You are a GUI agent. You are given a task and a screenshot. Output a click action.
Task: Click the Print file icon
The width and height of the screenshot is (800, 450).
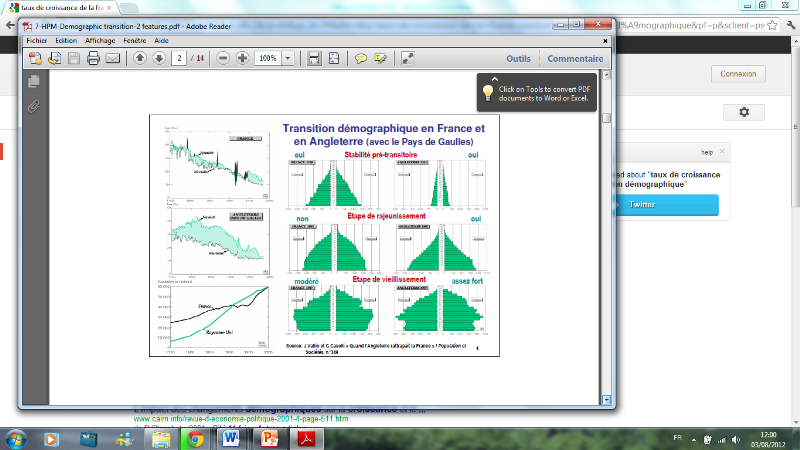tap(93, 59)
